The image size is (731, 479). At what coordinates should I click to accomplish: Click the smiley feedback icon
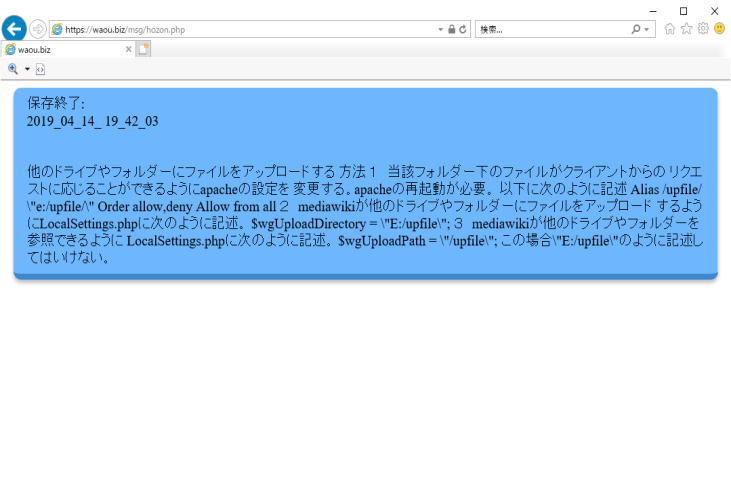pyautogui.click(x=719, y=29)
